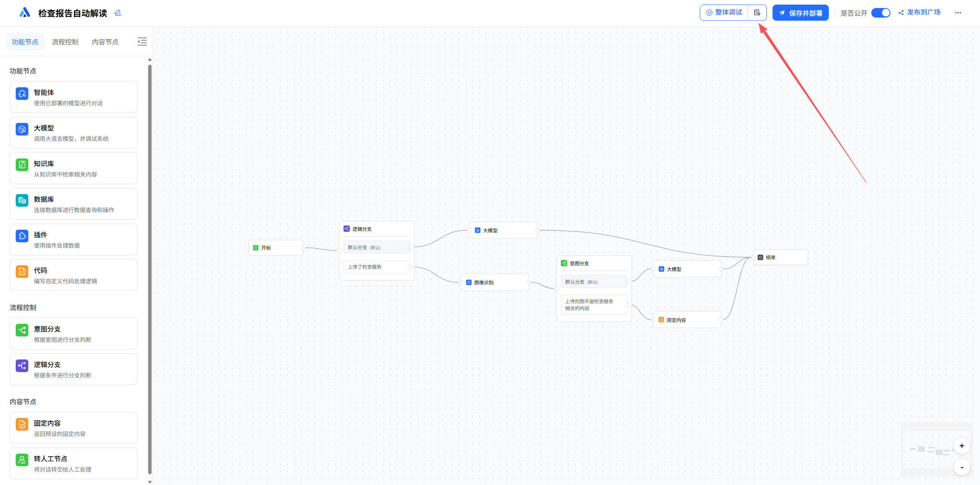Zoom in the canvas with plus button

tap(962, 446)
